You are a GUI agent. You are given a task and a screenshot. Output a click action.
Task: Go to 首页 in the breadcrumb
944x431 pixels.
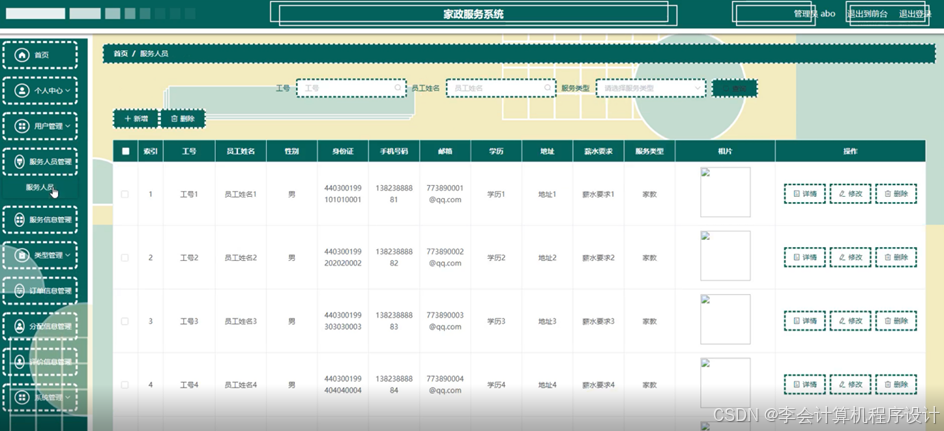pyautogui.click(x=120, y=54)
